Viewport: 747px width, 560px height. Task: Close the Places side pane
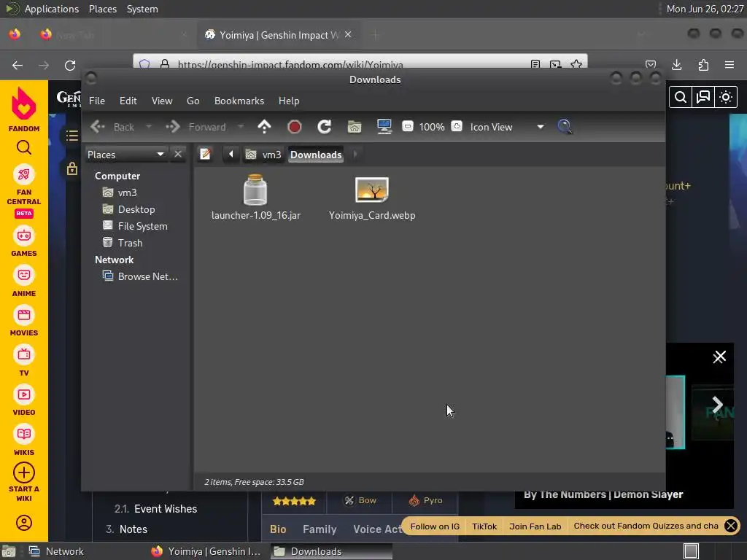click(178, 155)
